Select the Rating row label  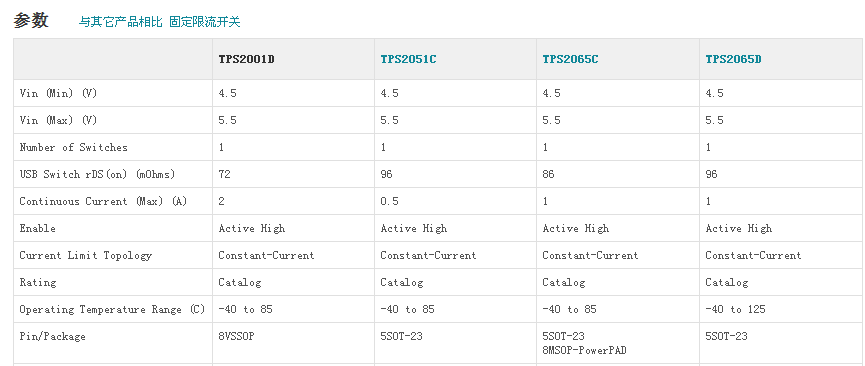click(x=38, y=283)
